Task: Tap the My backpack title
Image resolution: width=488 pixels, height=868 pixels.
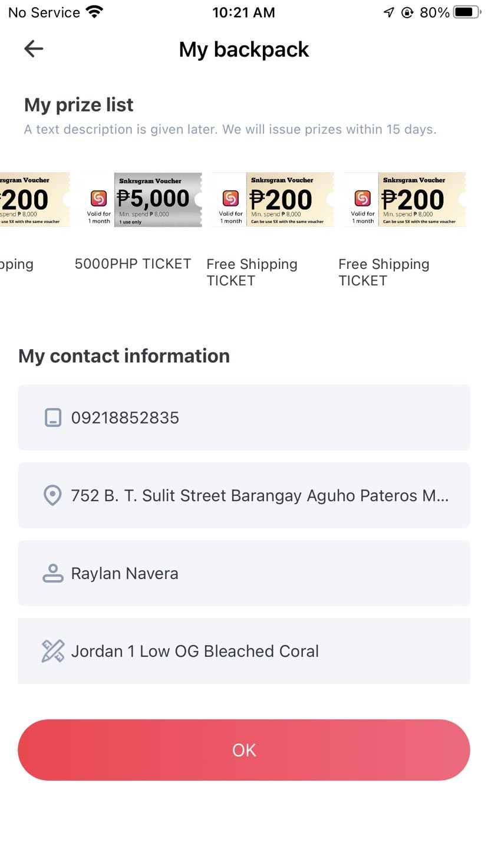Action: pyautogui.click(x=244, y=50)
